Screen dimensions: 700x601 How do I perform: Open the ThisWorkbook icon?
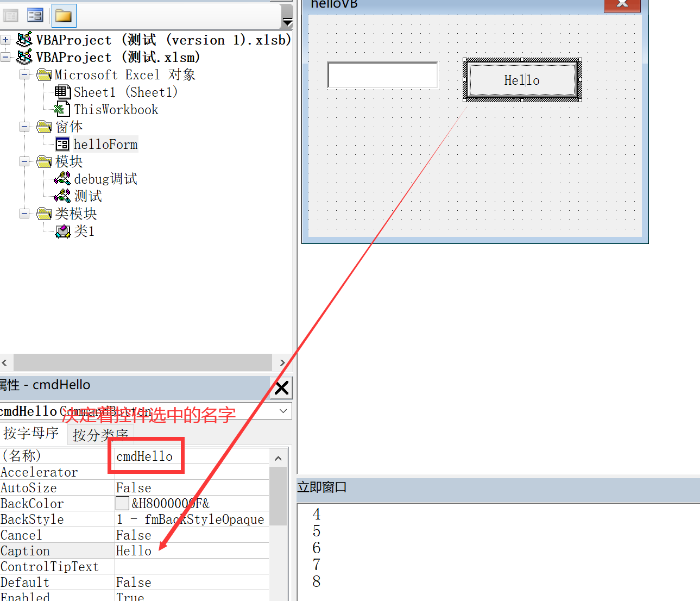pos(61,109)
